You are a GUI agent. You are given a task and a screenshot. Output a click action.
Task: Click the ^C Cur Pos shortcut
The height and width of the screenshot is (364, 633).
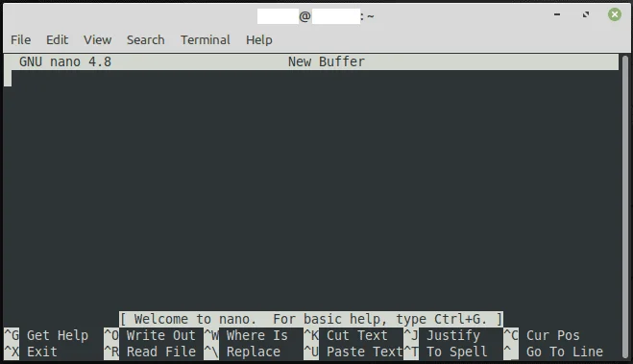click(542, 335)
